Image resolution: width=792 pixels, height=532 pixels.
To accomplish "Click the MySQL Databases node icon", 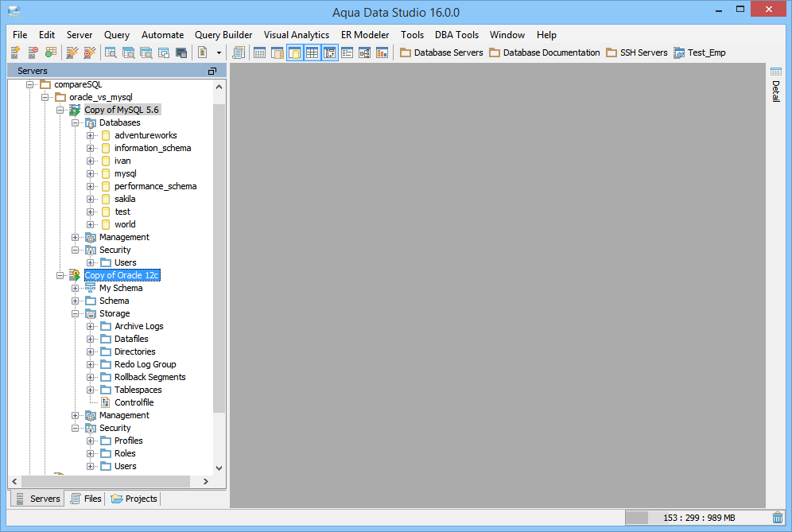I will 91,122.
